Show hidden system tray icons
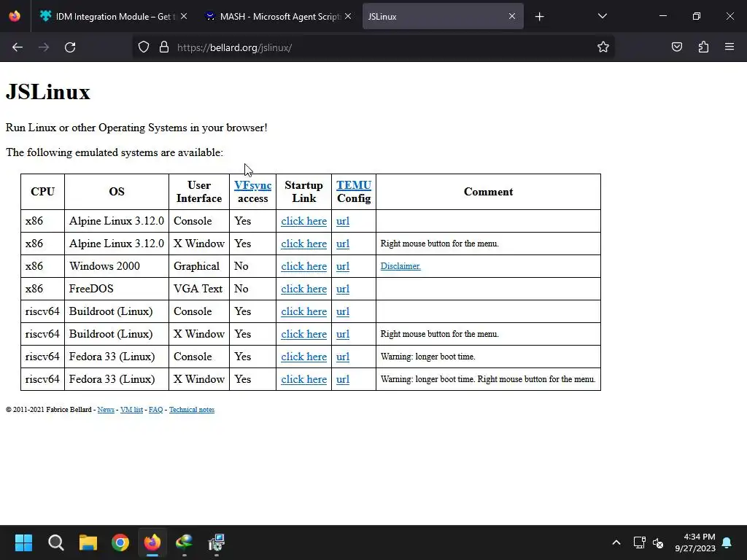The height and width of the screenshot is (560, 747). 616,542
